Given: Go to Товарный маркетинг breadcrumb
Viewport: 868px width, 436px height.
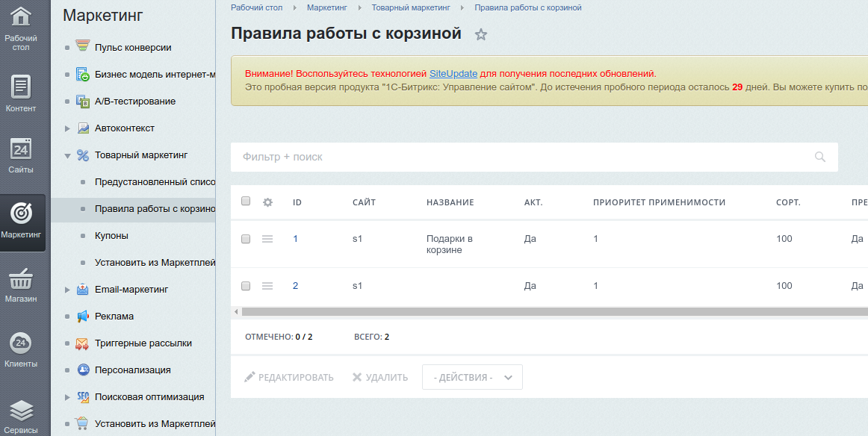Looking at the screenshot, I should click(411, 7).
